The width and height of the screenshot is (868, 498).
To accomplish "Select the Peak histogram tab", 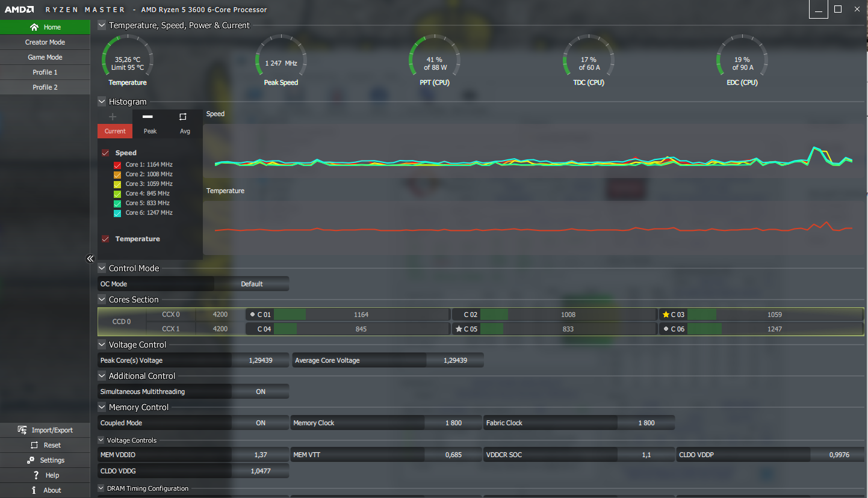I will click(x=150, y=131).
